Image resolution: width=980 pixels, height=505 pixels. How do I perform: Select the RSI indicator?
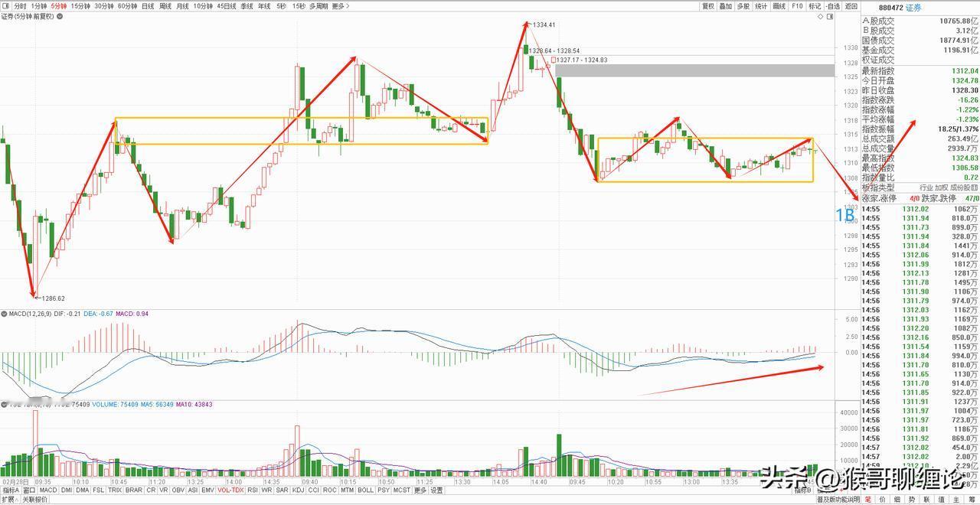[253, 490]
